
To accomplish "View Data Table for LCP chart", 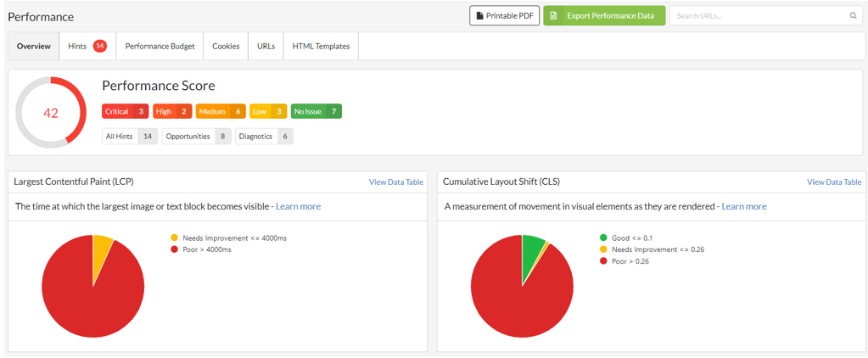I will 395,182.
